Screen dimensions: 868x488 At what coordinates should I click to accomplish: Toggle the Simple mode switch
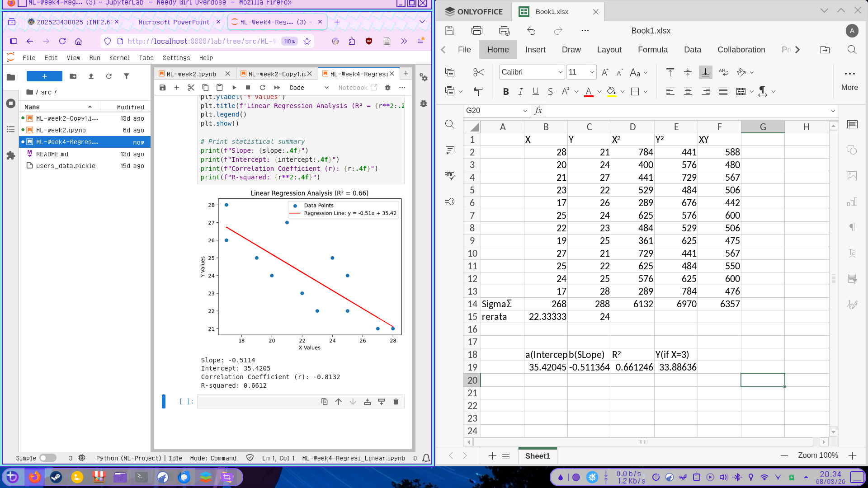(47, 458)
